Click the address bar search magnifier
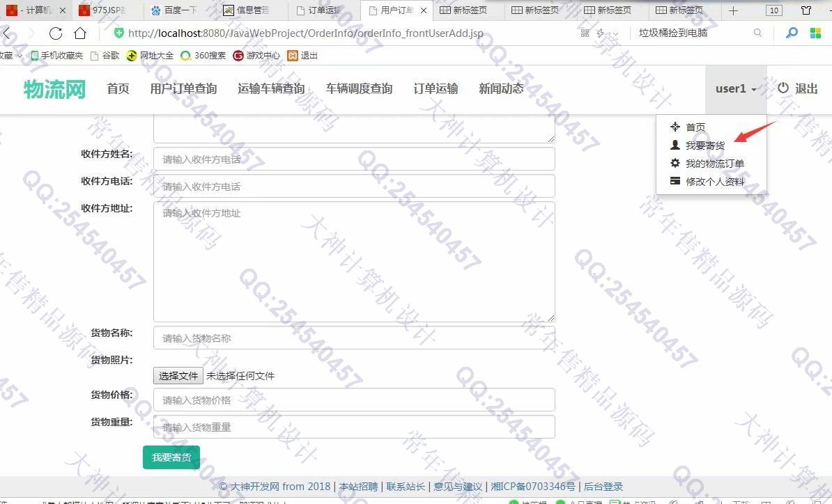Viewport: 832px width, 504px height. click(757, 33)
